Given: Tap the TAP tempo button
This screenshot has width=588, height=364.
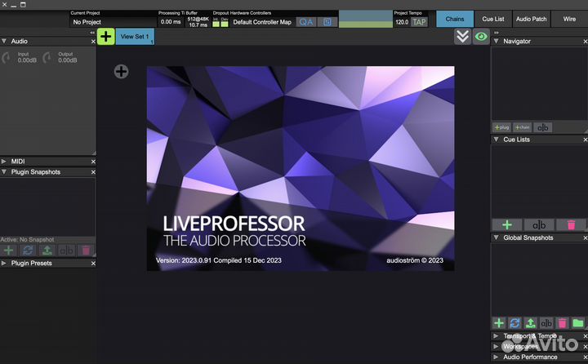Looking at the screenshot, I should [x=419, y=22].
